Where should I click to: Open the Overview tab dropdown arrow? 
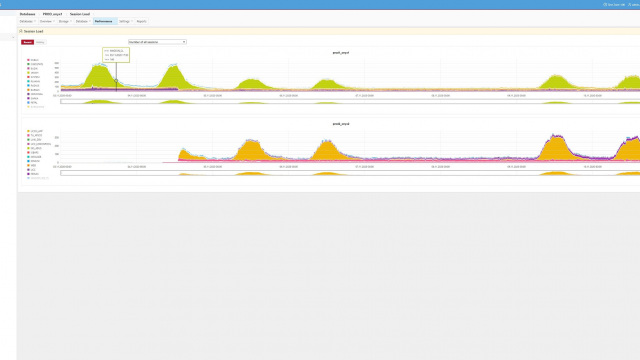point(54,21)
